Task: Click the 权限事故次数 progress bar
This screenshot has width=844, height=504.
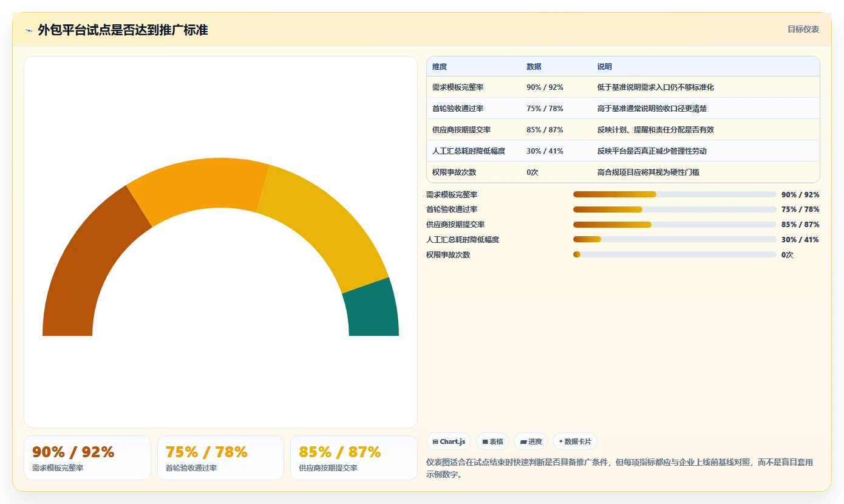Action: point(675,254)
